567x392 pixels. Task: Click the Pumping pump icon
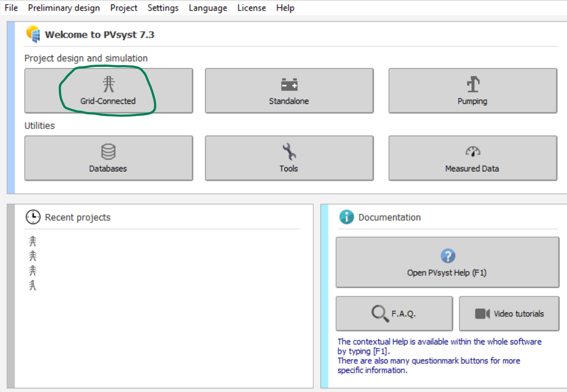(x=473, y=84)
